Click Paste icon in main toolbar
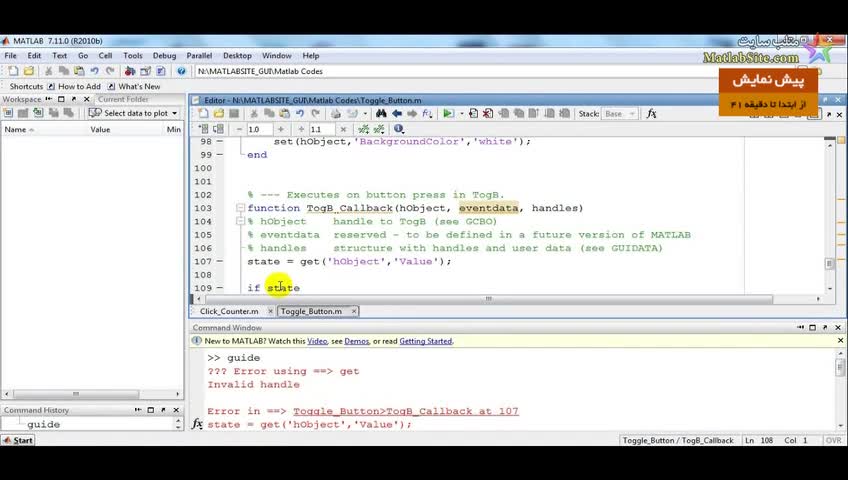The image size is (848, 480). pos(80,71)
